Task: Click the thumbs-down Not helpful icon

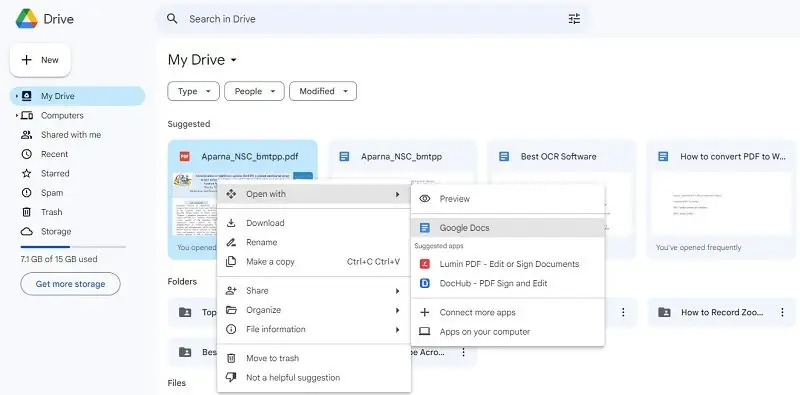Action: click(x=231, y=378)
